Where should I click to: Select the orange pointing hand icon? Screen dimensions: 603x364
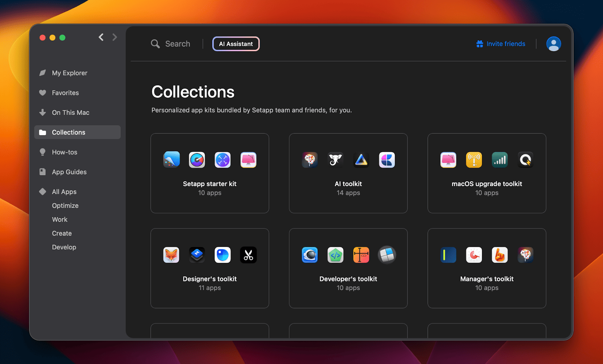point(500,255)
